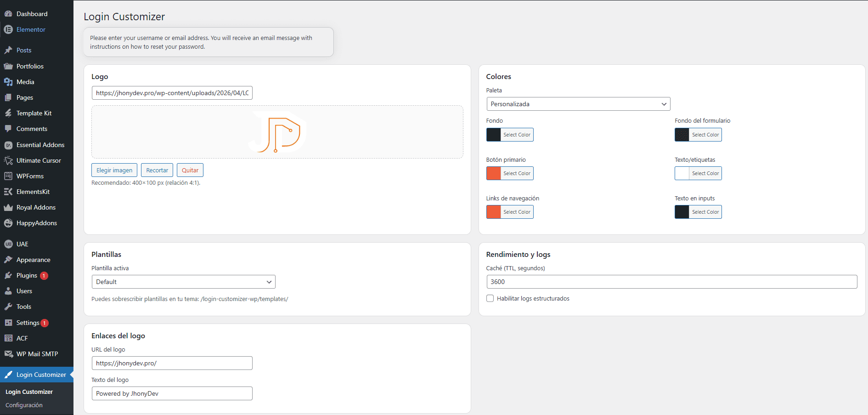868x415 pixels.
Task: Open the Configuración submenu item
Action: [x=24, y=405]
